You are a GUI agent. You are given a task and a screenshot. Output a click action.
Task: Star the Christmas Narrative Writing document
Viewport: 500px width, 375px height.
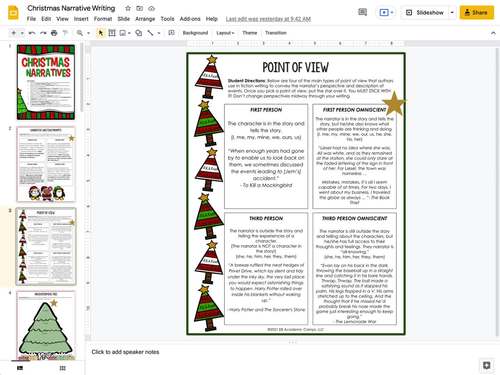(128, 8)
